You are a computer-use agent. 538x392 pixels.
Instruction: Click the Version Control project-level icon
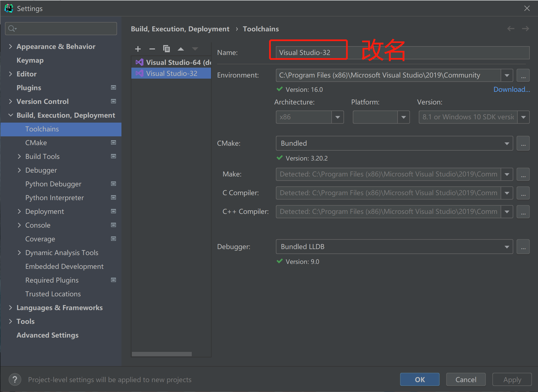click(x=113, y=101)
